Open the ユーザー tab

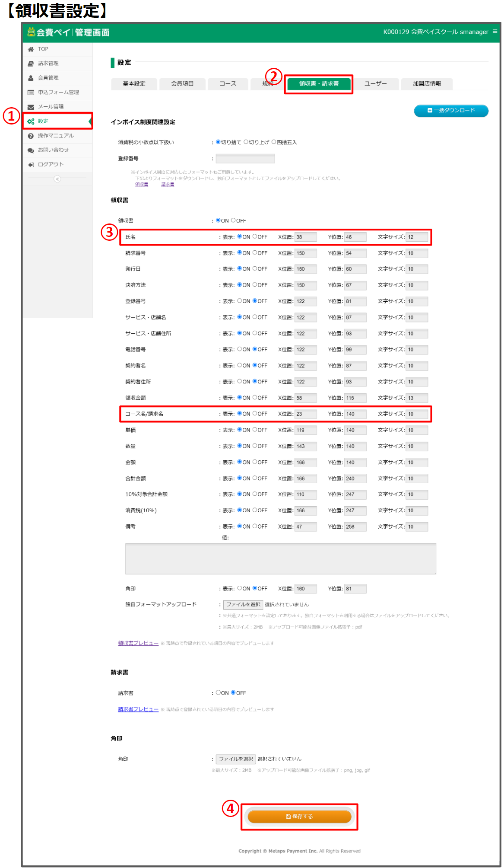tap(375, 84)
